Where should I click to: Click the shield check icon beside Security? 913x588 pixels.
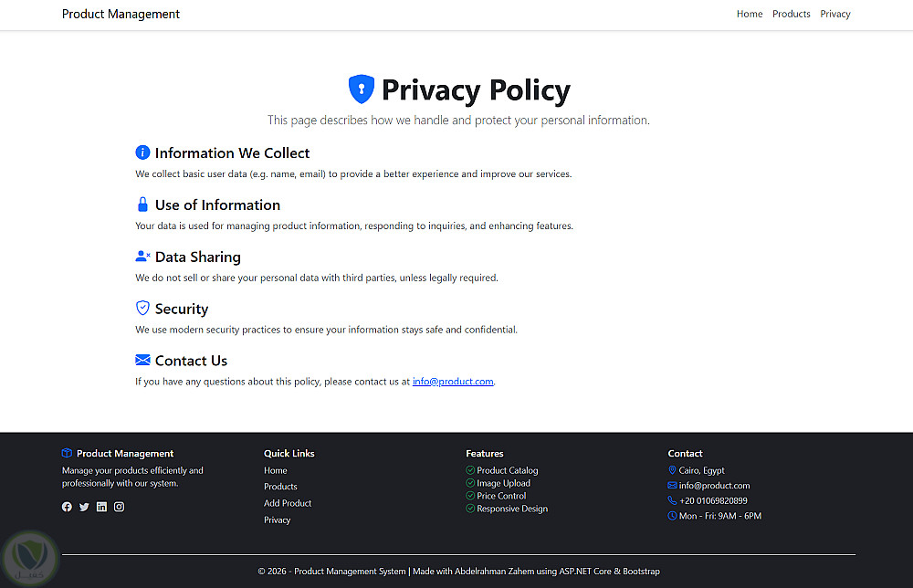click(x=142, y=308)
